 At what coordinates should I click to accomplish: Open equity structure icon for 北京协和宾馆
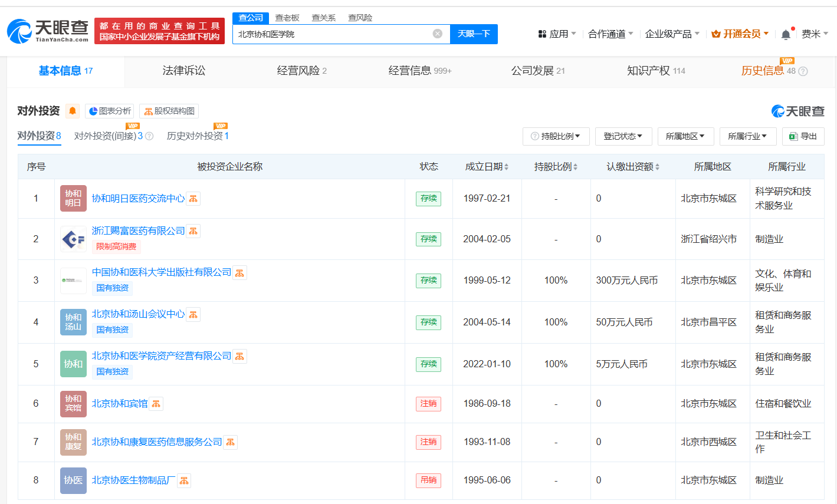[x=156, y=404]
